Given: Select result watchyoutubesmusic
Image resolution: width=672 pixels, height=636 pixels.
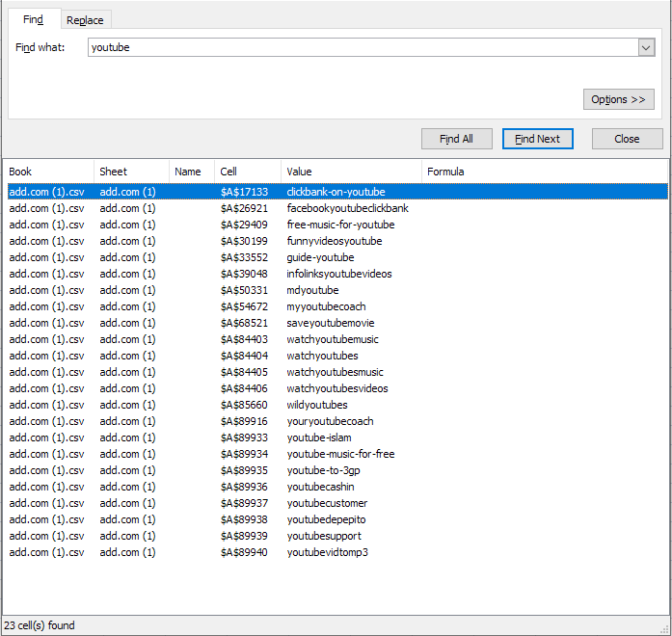Looking at the screenshot, I should [x=336, y=372].
